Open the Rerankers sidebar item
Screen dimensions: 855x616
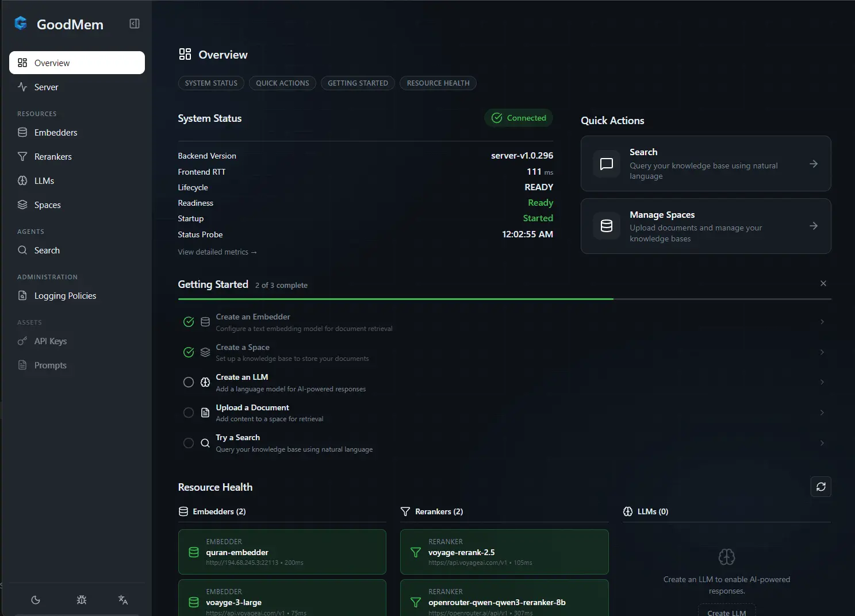click(x=77, y=157)
